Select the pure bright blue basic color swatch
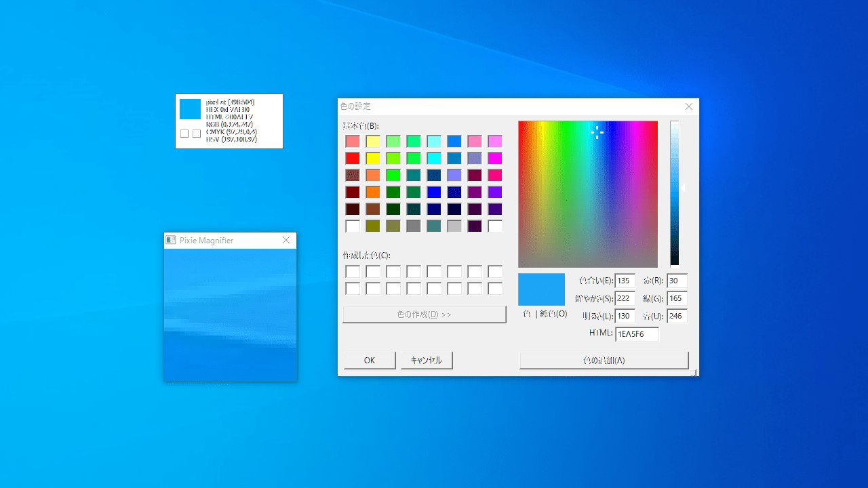This screenshot has width=868, height=488. [x=434, y=192]
